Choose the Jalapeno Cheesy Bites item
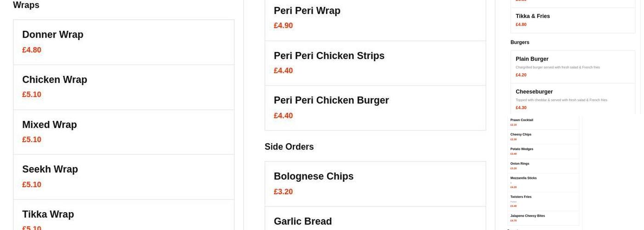Image resolution: width=644 pixels, height=230 pixels. (x=543, y=218)
